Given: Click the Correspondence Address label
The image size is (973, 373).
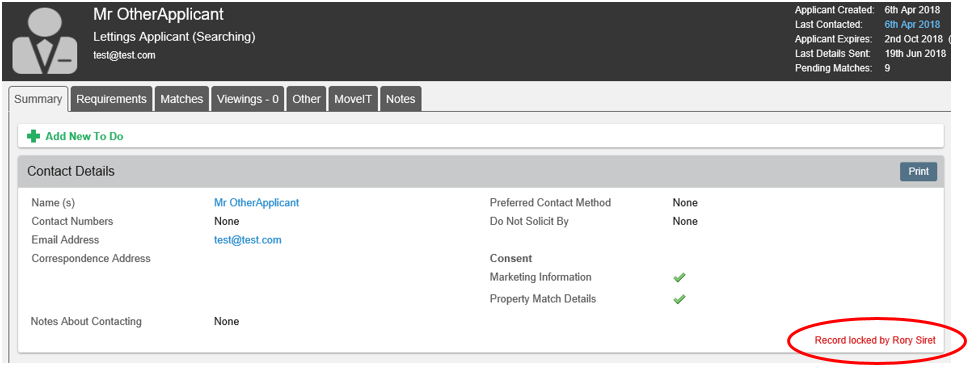Looking at the screenshot, I should [91, 259].
